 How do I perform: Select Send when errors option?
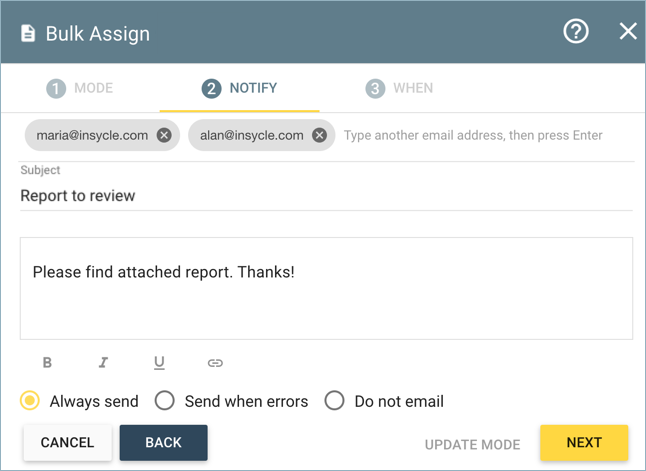click(x=164, y=401)
